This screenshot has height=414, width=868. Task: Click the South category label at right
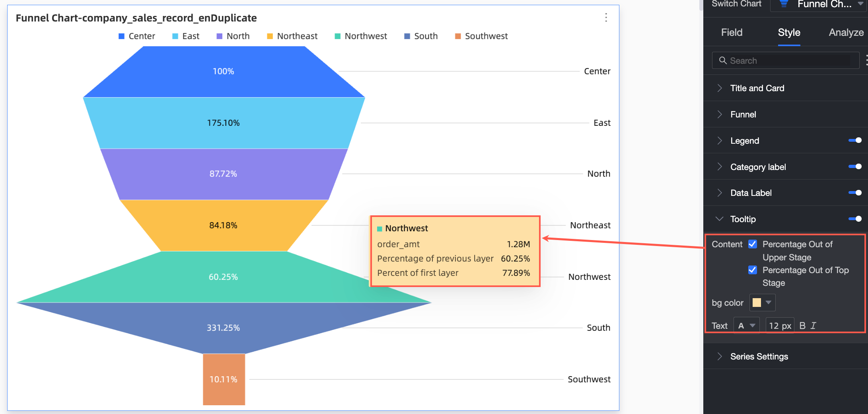[x=598, y=328]
